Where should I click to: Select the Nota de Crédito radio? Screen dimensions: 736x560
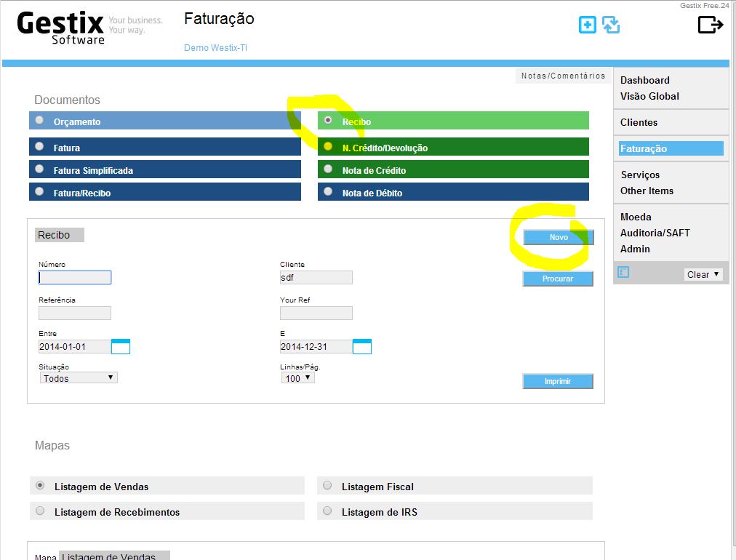pyautogui.click(x=328, y=169)
